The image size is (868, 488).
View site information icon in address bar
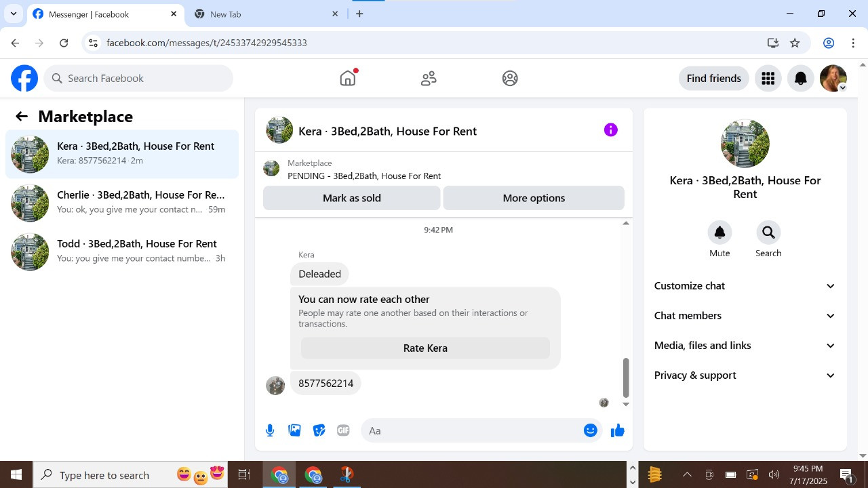pos(93,43)
